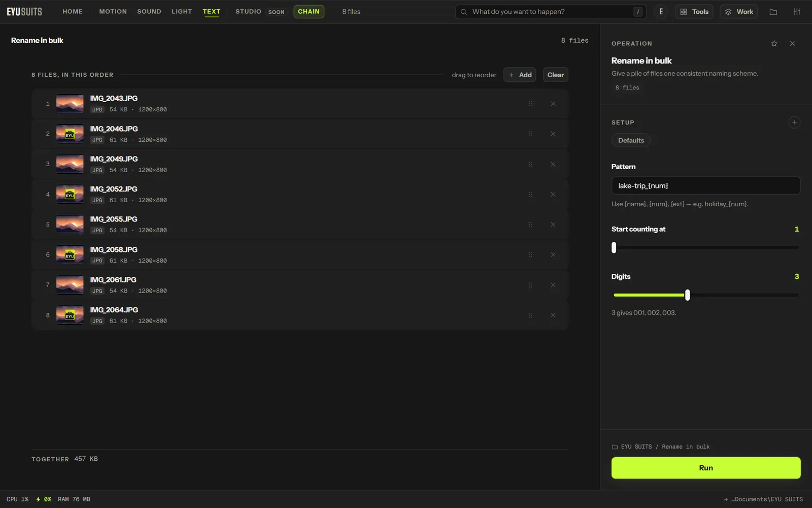The height and width of the screenshot is (508, 812).
Task: Grab drag handle of IMG_2055.JPG row
Action: coord(530,225)
